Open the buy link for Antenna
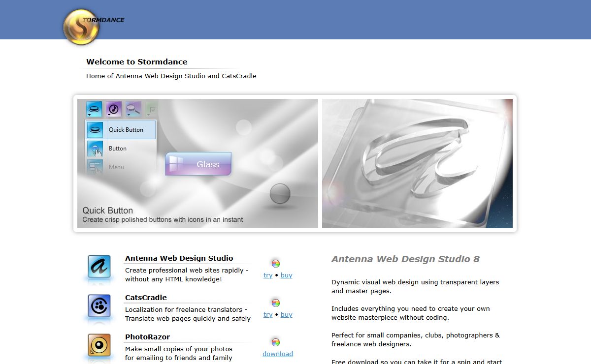The width and height of the screenshot is (591, 364). coord(286,275)
